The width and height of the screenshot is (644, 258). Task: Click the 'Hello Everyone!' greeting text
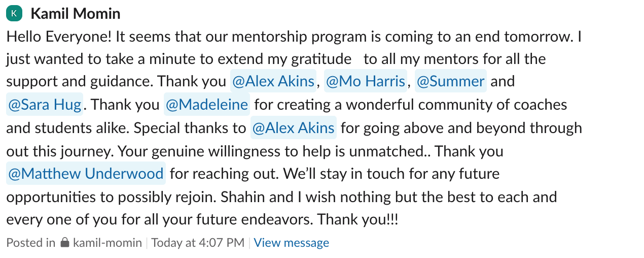(58, 37)
